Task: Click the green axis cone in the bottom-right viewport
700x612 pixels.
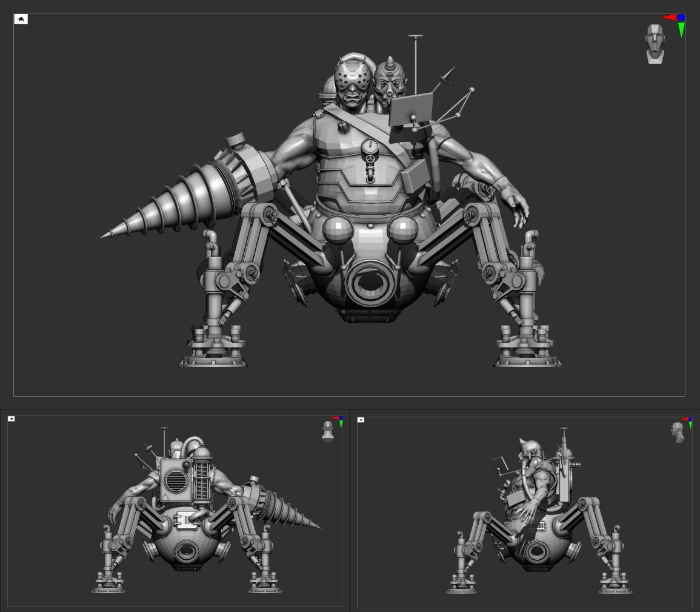Action: coord(690,425)
